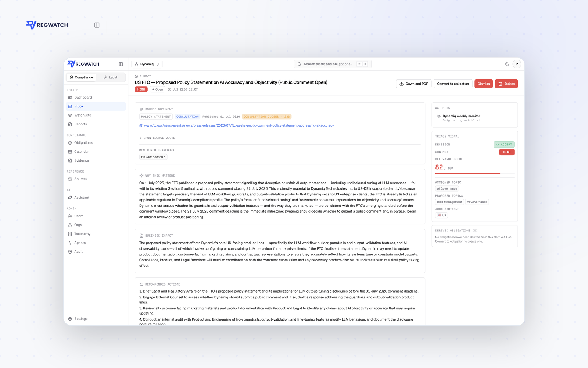Screen dimensions: 588x368
Task: Click the search alerts and obligations field
Action: (333, 64)
